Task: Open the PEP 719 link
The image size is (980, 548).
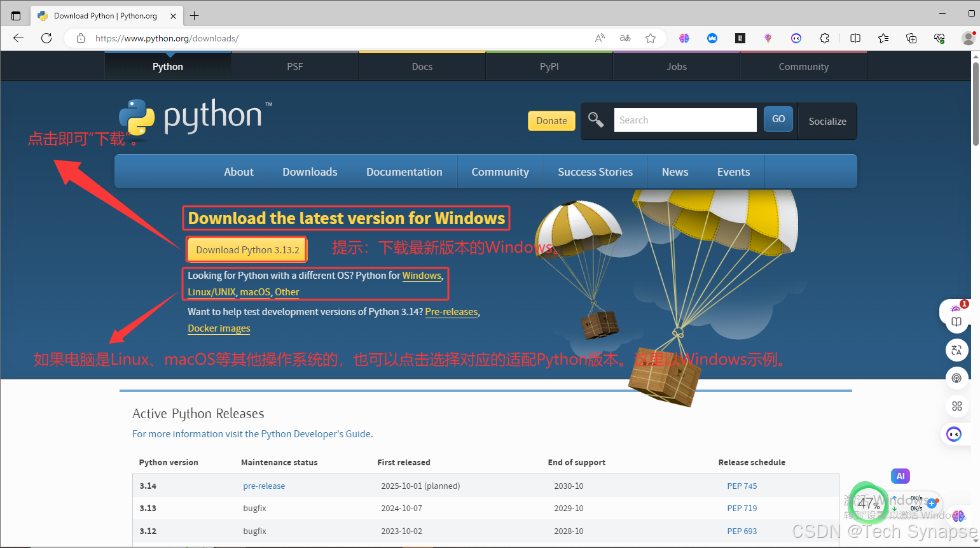Action: (742, 508)
